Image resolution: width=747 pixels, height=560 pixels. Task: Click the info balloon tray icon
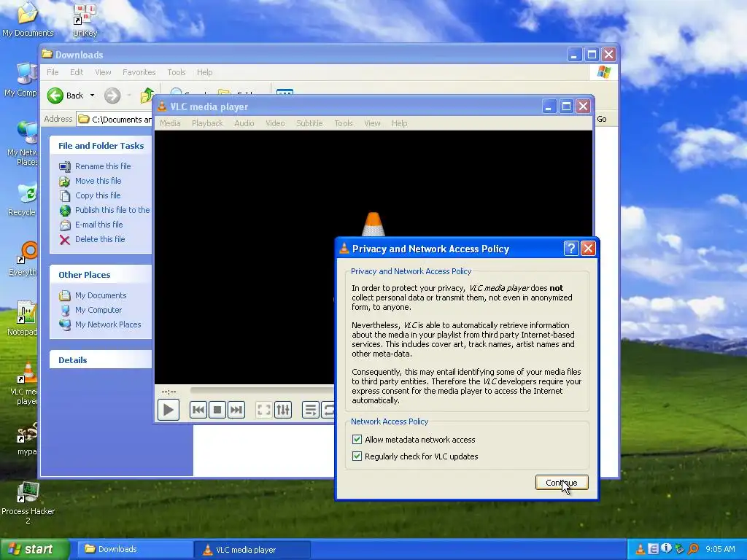point(667,548)
